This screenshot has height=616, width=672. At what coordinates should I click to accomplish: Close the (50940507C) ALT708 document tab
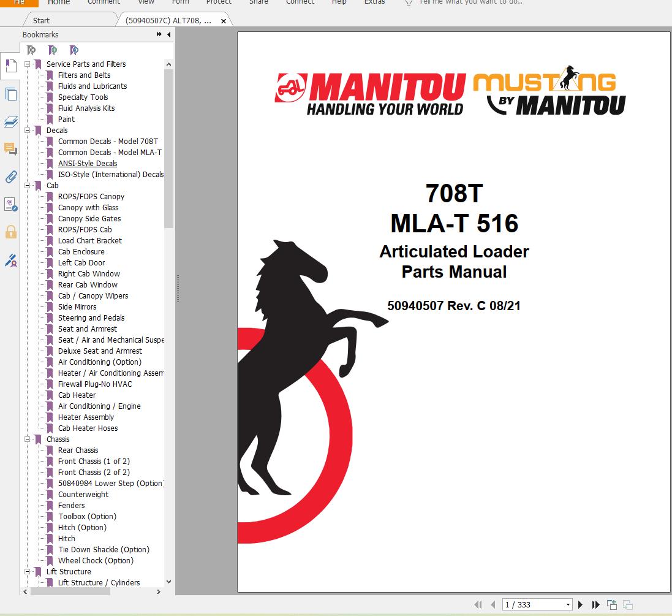tap(224, 21)
